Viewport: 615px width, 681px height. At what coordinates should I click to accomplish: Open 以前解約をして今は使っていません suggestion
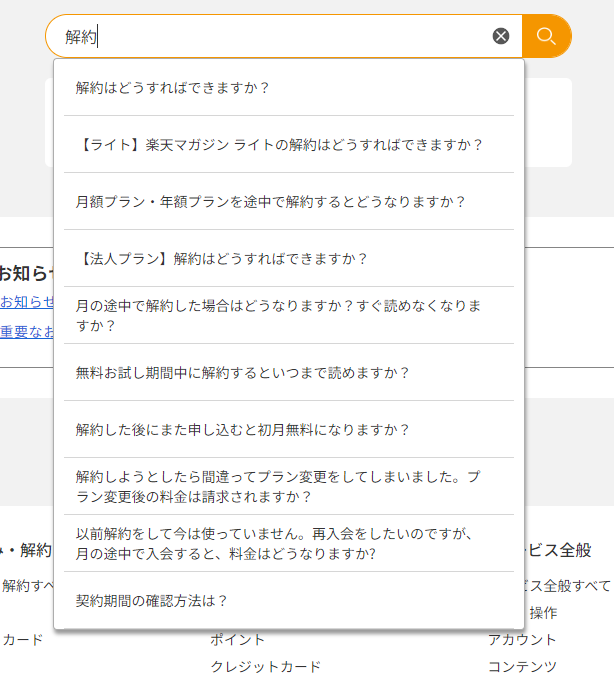coord(274,543)
